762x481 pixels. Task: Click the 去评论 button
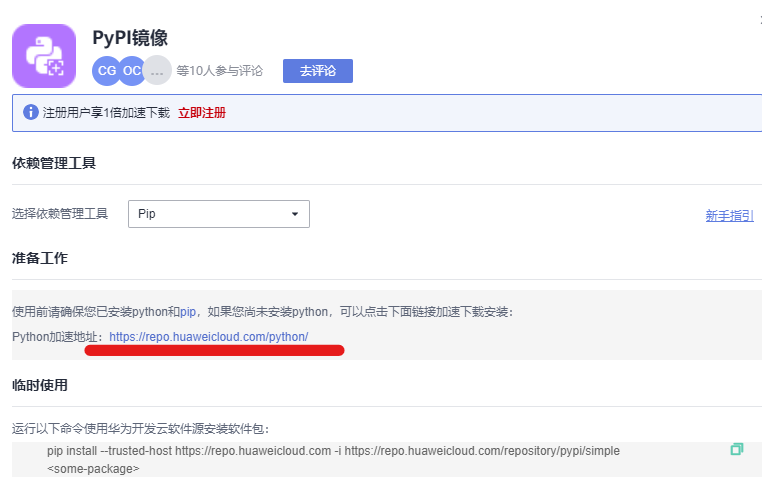pos(318,71)
